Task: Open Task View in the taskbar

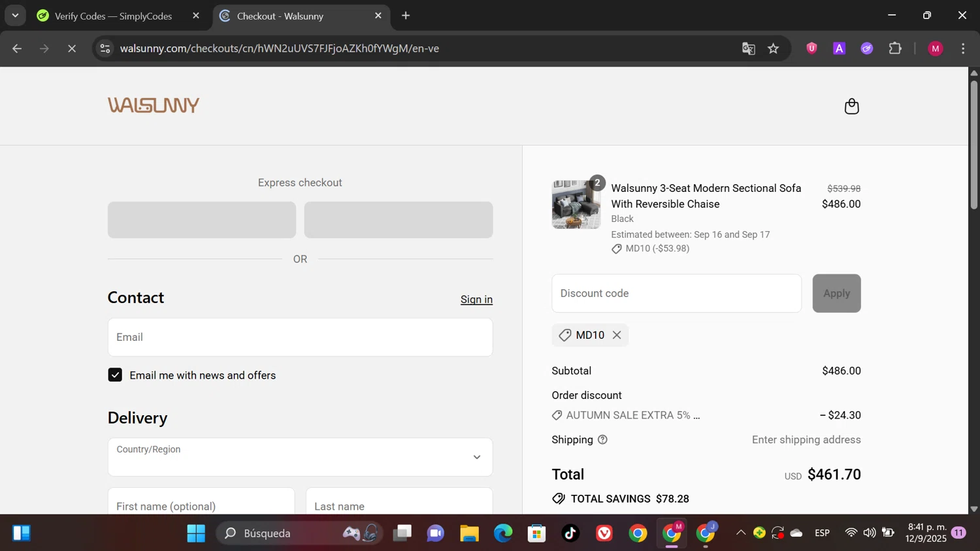Action: [x=402, y=533]
